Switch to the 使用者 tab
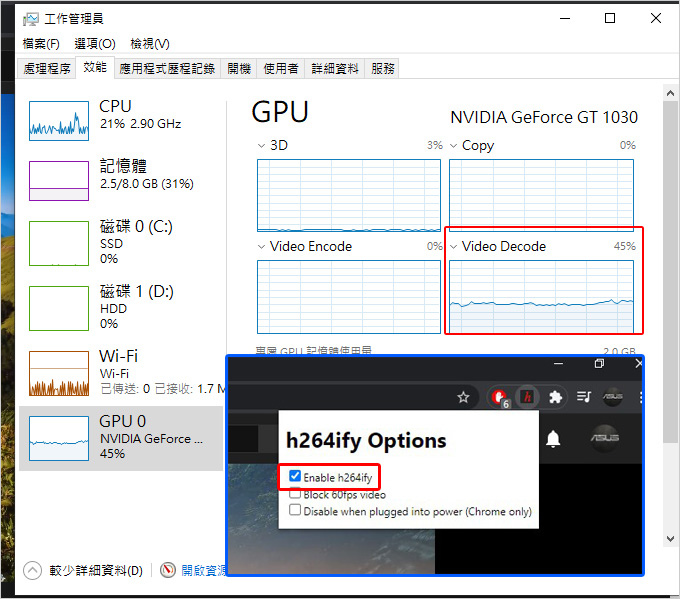Screen dimensions: 680x599 pyautogui.click(x=281, y=69)
